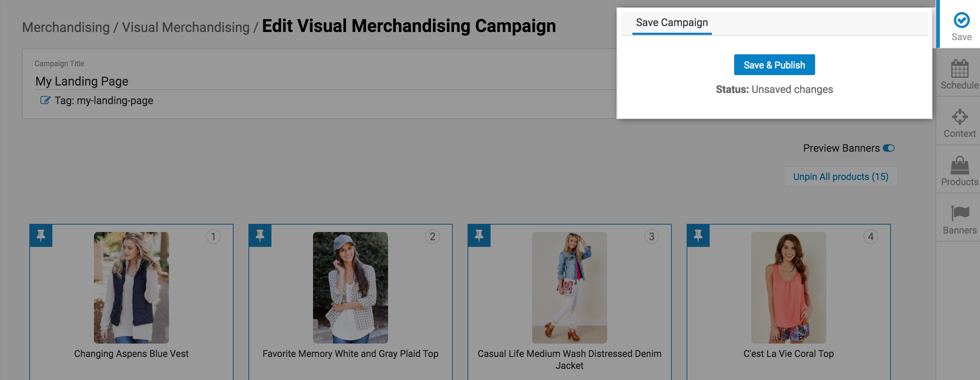Click position number 3 badge on denim jacket
Image resolution: width=980 pixels, height=380 pixels.
651,236
